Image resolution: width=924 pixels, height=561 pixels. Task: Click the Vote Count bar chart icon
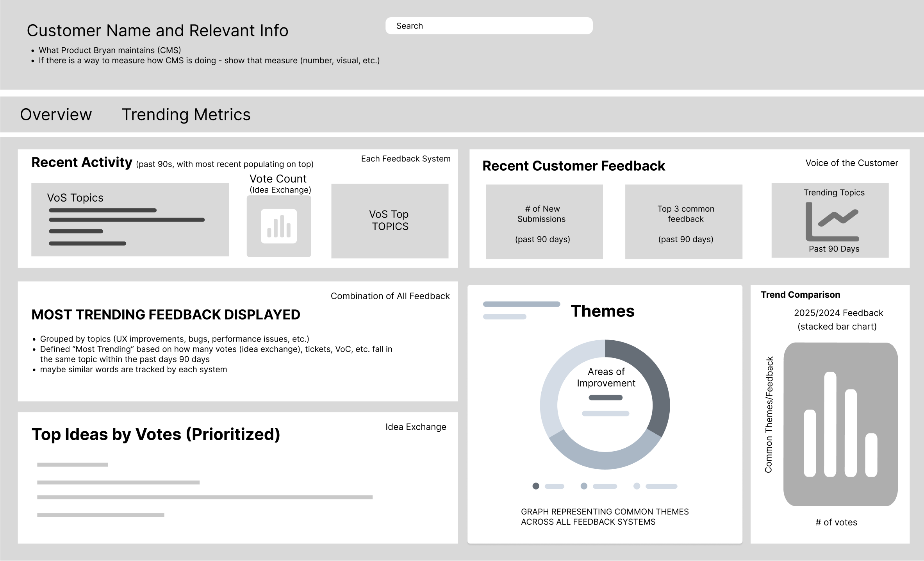pos(279,226)
